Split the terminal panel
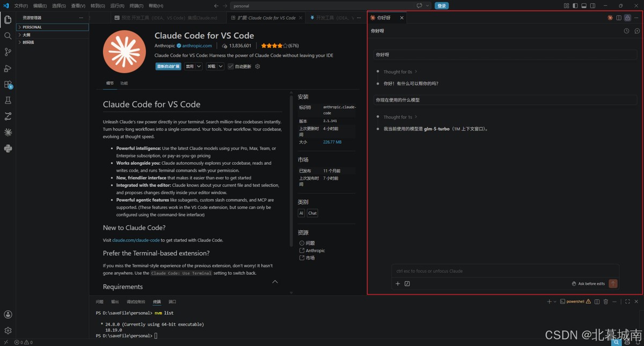644x346 pixels. [x=597, y=302]
